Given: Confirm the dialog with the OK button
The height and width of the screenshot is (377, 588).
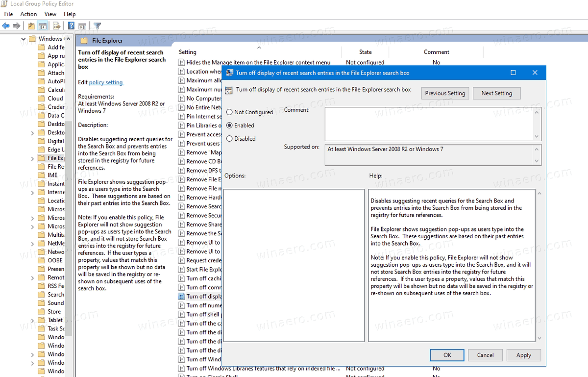Looking at the screenshot, I should click(447, 355).
